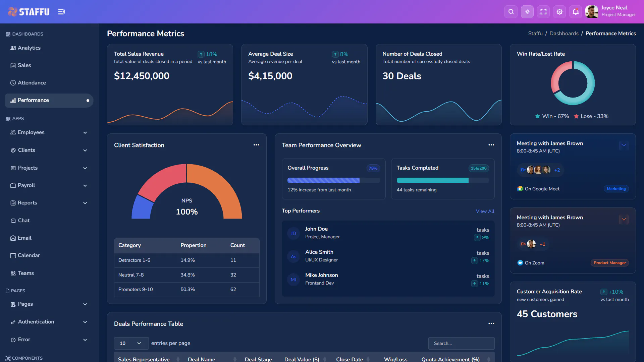Screen dimensions: 644x362
Task: Click the deals table Search field
Action: point(461,343)
